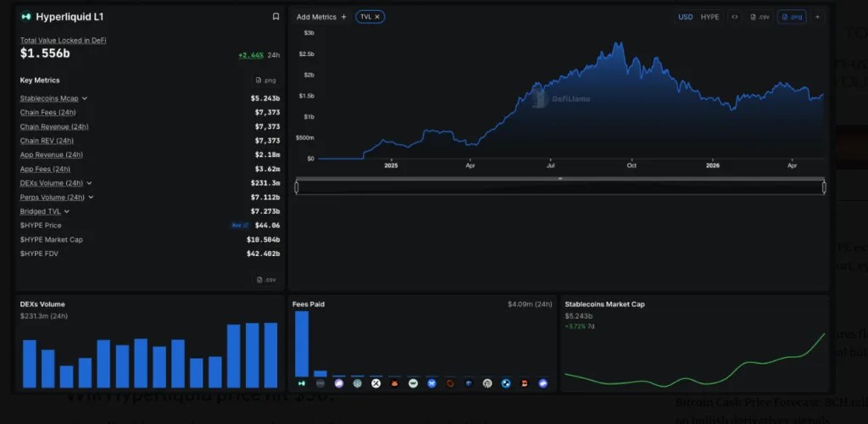The height and width of the screenshot is (424, 868).
Task: Expand the DEXs Volume (24h) row
Action: tap(89, 183)
